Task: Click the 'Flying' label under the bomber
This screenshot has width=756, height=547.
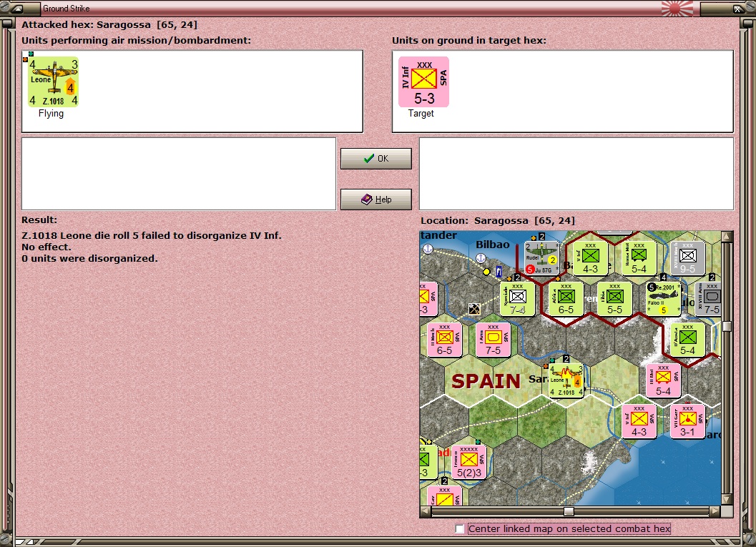Action: tap(51, 113)
